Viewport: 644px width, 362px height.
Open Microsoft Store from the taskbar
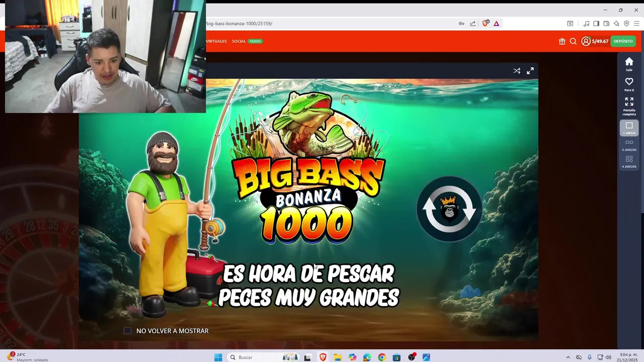pos(397,357)
